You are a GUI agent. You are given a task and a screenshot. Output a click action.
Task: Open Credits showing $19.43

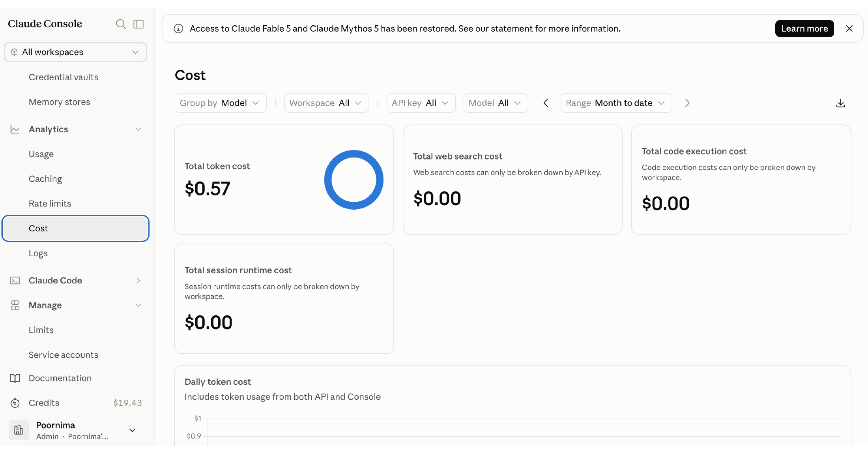(x=75, y=403)
